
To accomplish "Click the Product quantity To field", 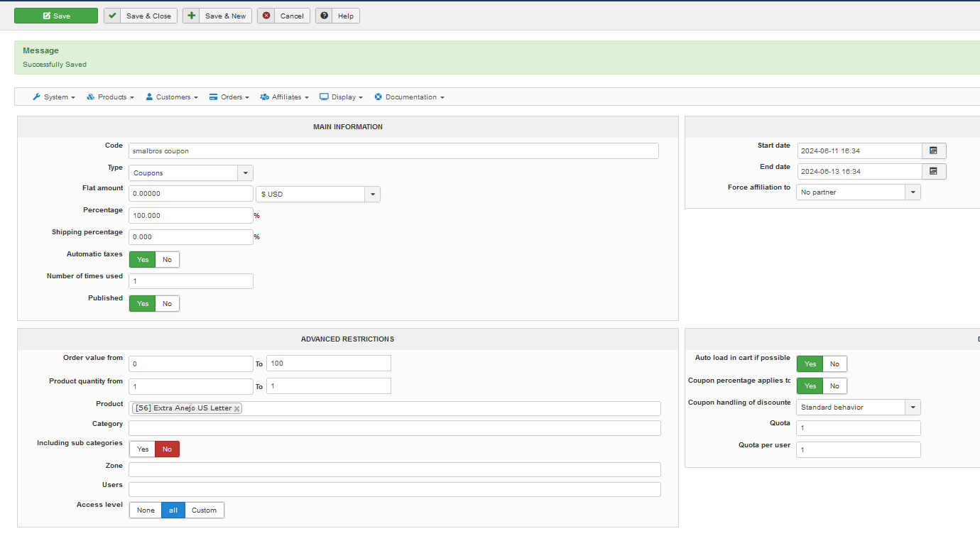I will tap(329, 386).
